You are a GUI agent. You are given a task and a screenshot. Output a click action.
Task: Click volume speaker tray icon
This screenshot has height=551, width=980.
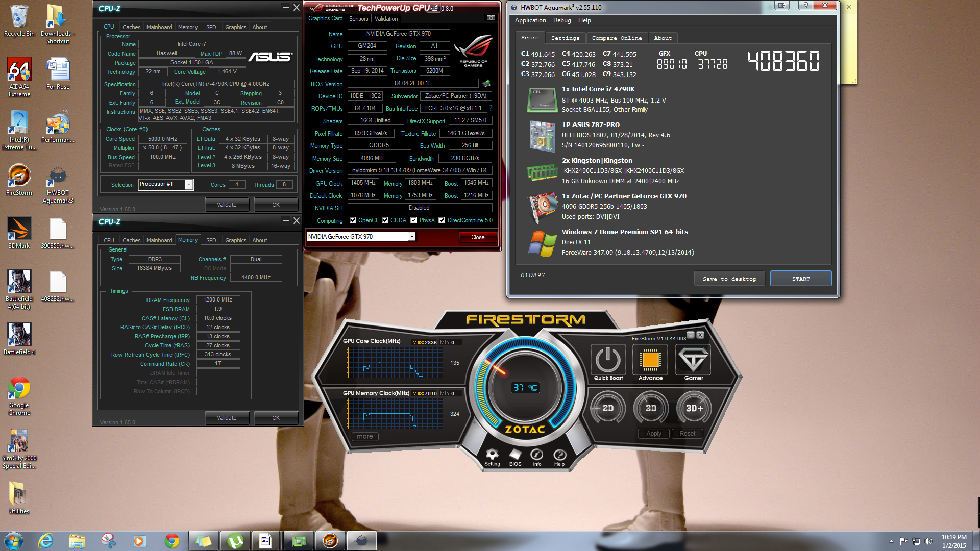coord(928,541)
